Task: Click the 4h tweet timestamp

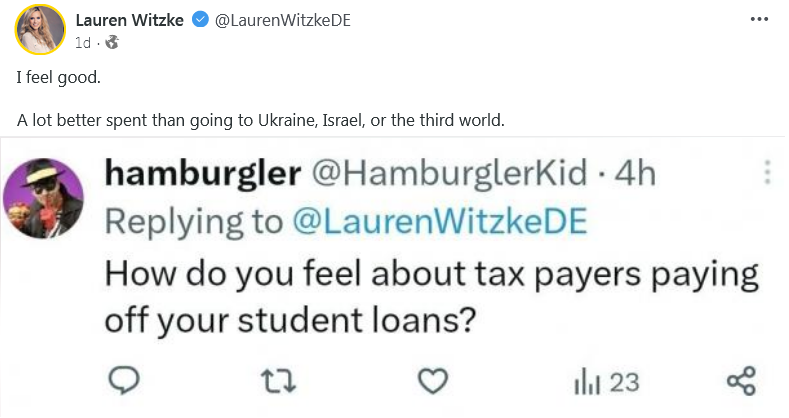Action: point(636,173)
